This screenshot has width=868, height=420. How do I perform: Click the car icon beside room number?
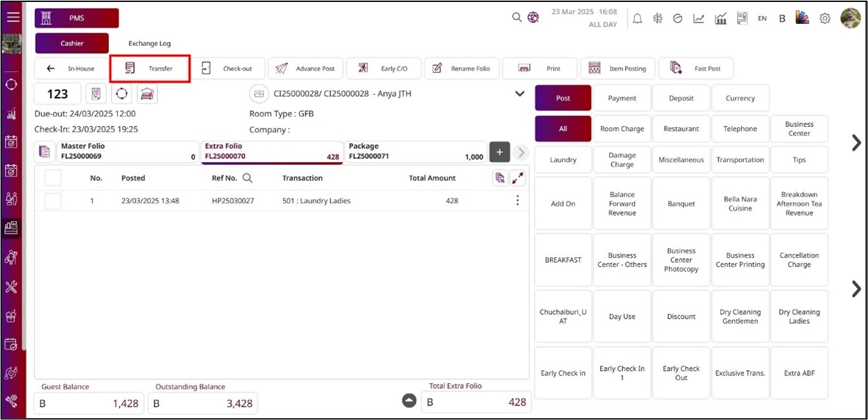[147, 94]
